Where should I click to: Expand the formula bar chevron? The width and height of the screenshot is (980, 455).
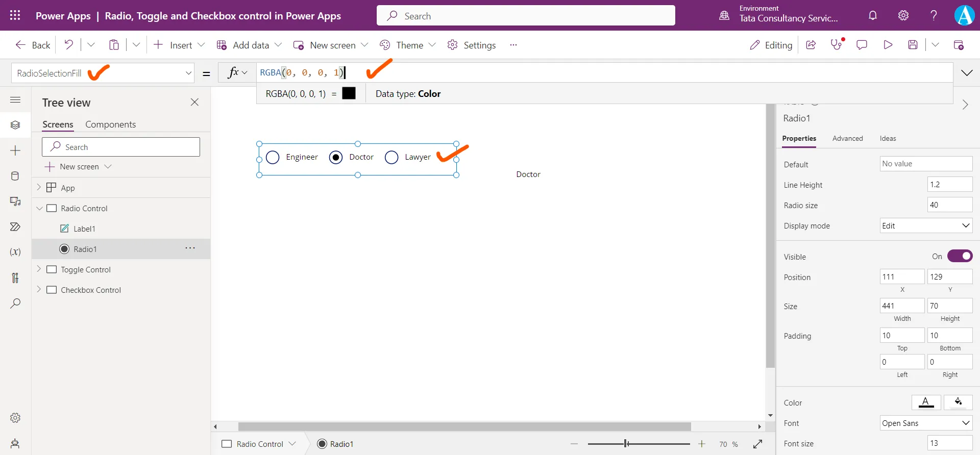[x=967, y=73]
